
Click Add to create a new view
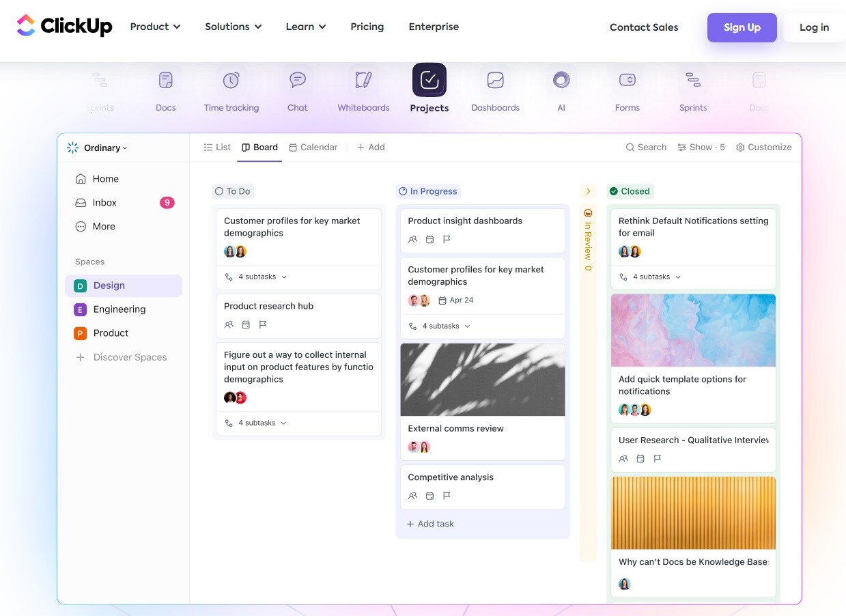point(371,148)
